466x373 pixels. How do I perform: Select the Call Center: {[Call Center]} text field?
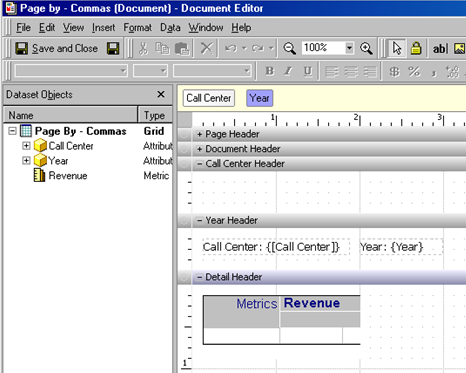pyautogui.click(x=276, y=247)
